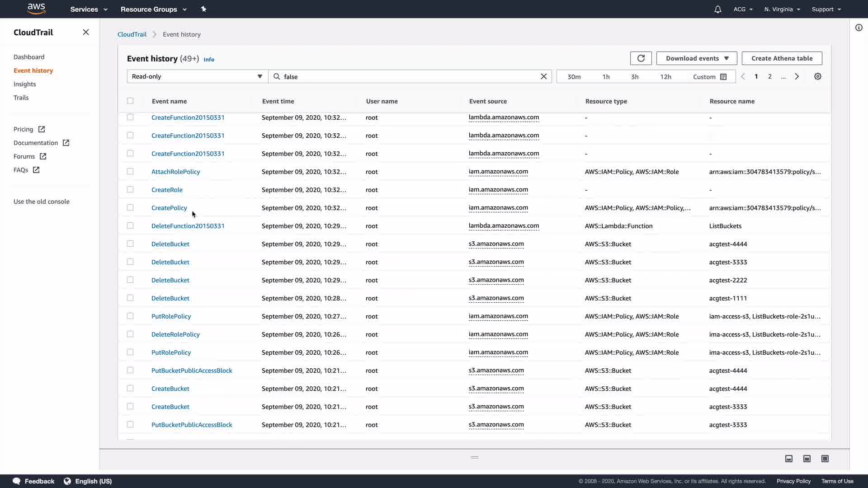Open the info panel circle icon
The height and width of the screenshot is (488, 868).
coord(859,28)
